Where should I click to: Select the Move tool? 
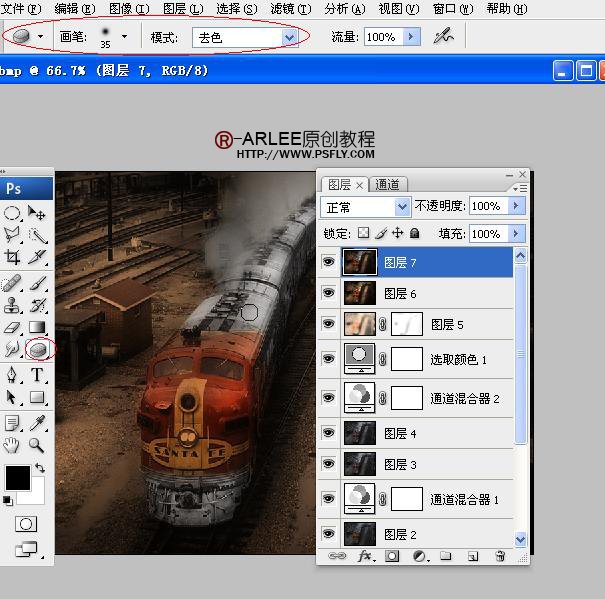[x=37, y=213]
